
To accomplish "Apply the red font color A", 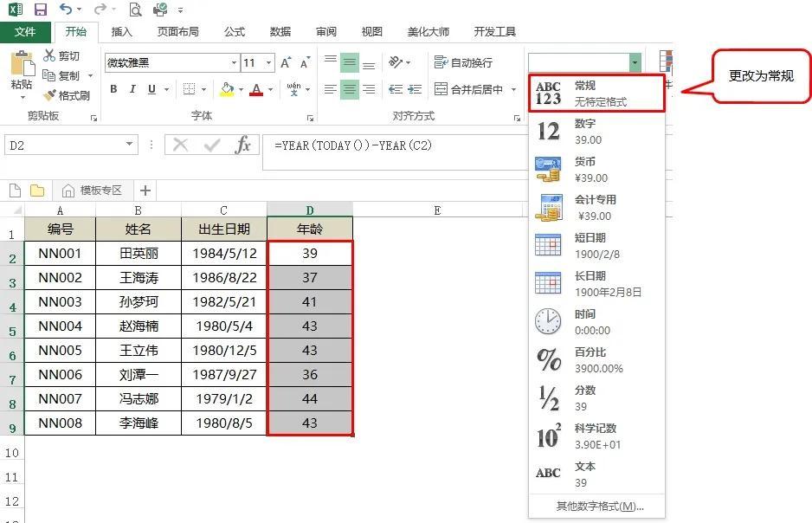I will point(256,89).
